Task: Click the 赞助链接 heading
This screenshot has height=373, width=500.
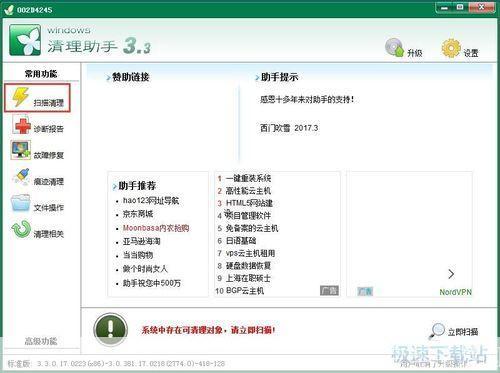Action: tap(131, 77)
